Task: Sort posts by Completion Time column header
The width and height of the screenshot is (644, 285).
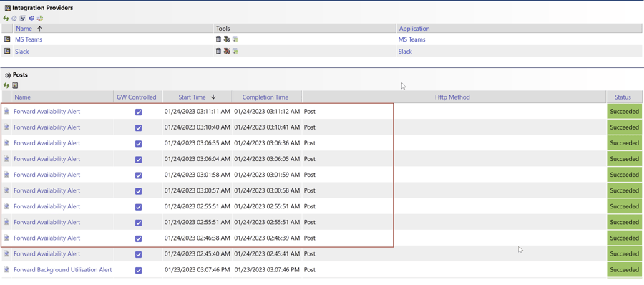Action: 265,97
